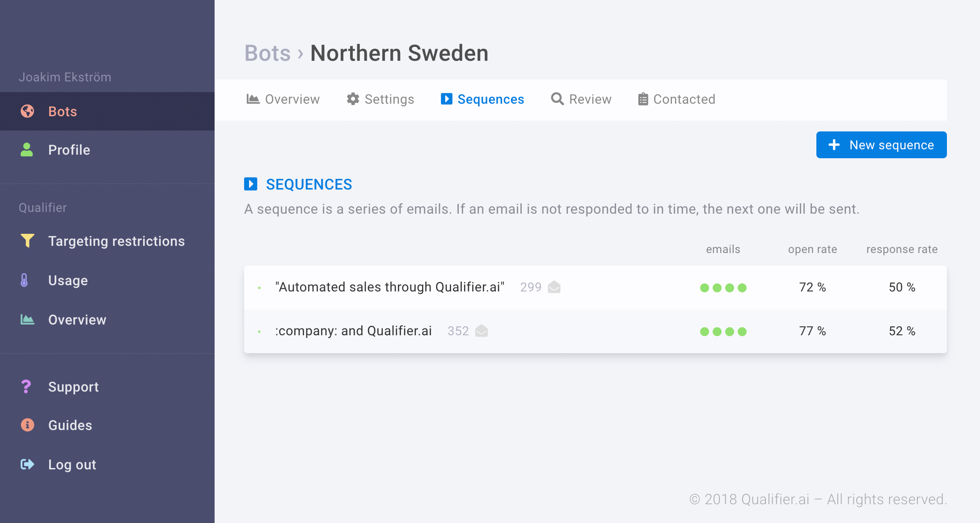Click the four green email dots on first sequence
The height and width of the screenshot is (523, 980).
coord(723,287)
